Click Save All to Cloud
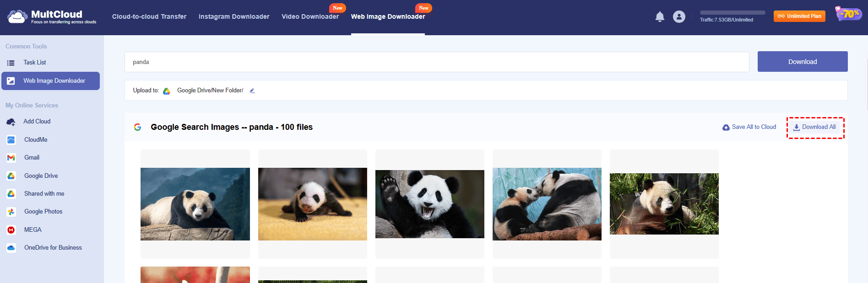This screenshot has width=868, height=283. (x=749, y=127)
